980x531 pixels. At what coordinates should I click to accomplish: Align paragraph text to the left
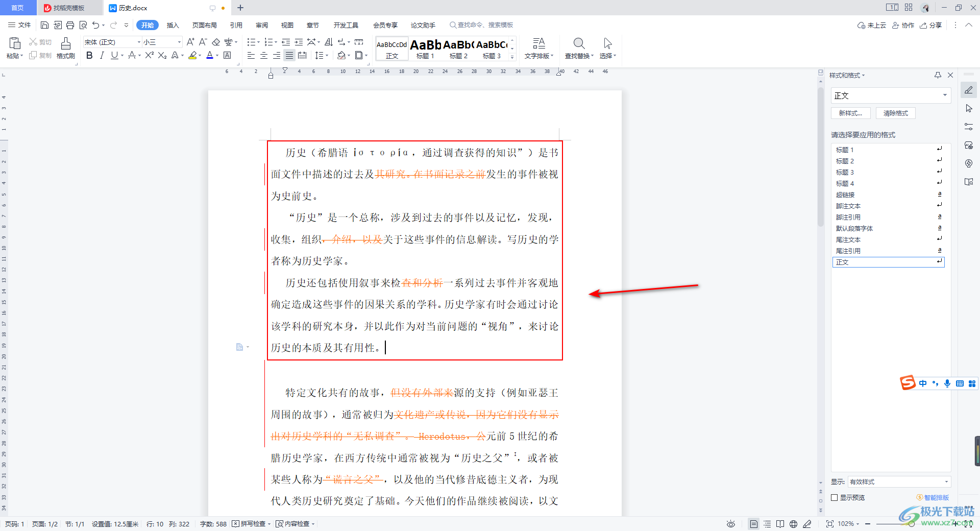coord(251,55)
